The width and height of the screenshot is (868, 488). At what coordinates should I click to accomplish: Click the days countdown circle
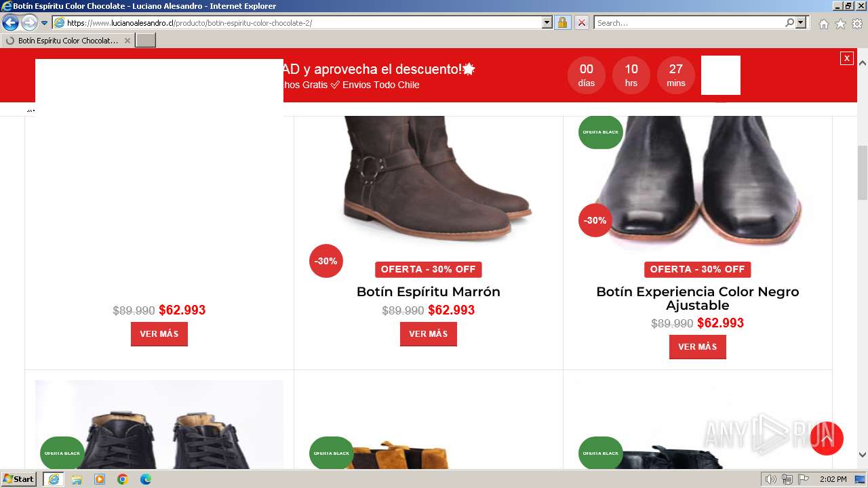point(587,75)
